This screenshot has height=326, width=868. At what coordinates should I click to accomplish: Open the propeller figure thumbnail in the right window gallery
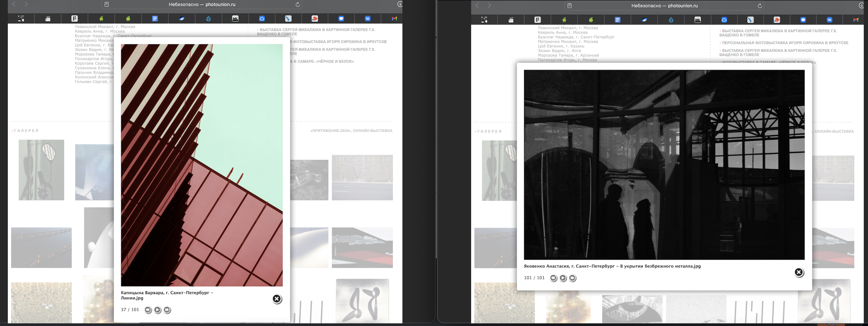pos(824,301)
